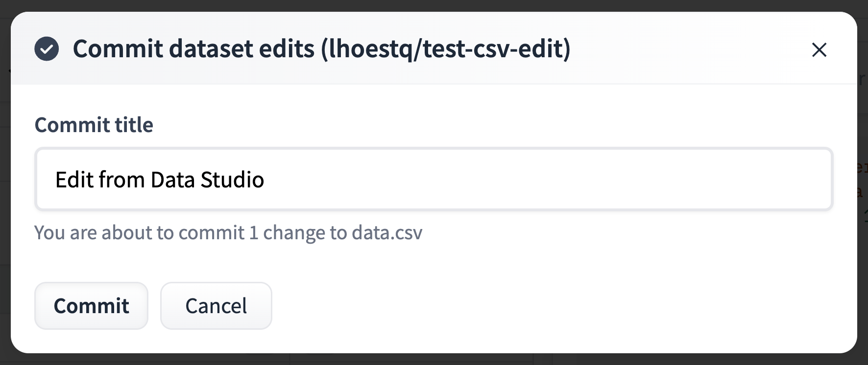Select the 'Edit from Data Studio' input box
The height and width of the screenshot is (365, 868).
click(433, 179)
